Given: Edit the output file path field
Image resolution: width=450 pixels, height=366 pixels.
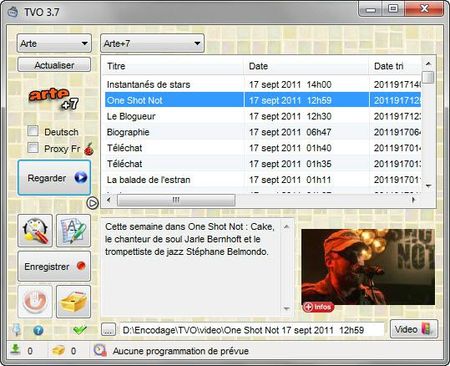Looking at the screenshot, I should pyautogui.click(x=252, y=330).
